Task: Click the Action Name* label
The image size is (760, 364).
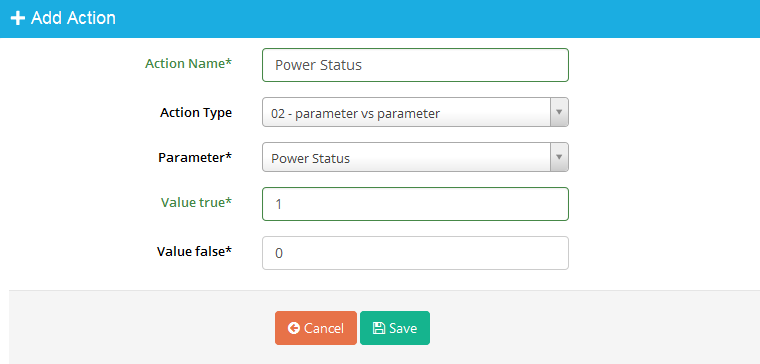Action: [x=188, y=64]
